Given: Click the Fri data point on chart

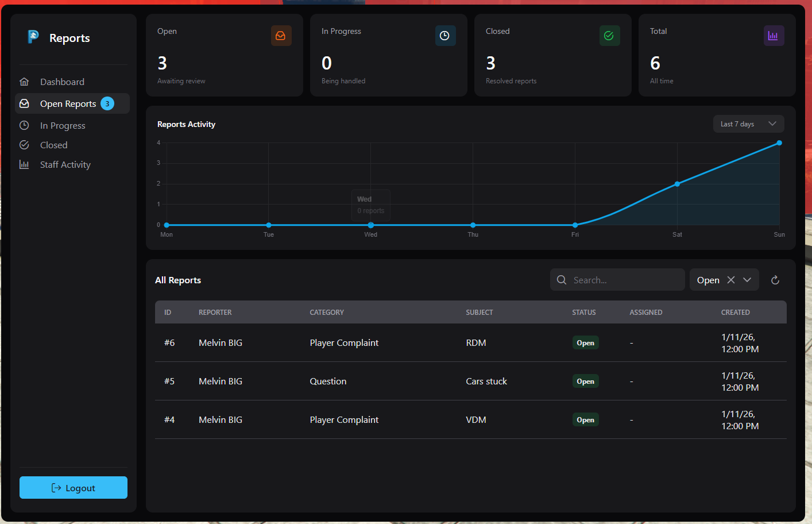Looking at the screenshot, I should coord(575,225).
